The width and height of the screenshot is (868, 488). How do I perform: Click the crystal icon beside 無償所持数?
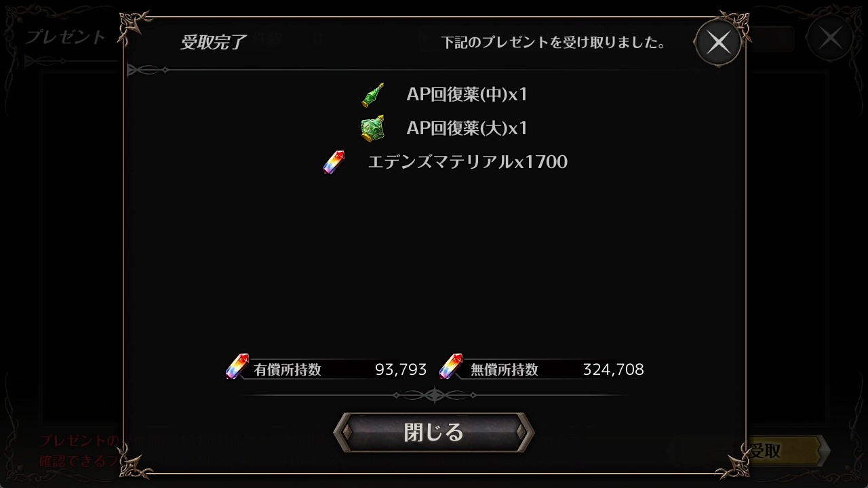pyautogui.click(x=451, y=367)
